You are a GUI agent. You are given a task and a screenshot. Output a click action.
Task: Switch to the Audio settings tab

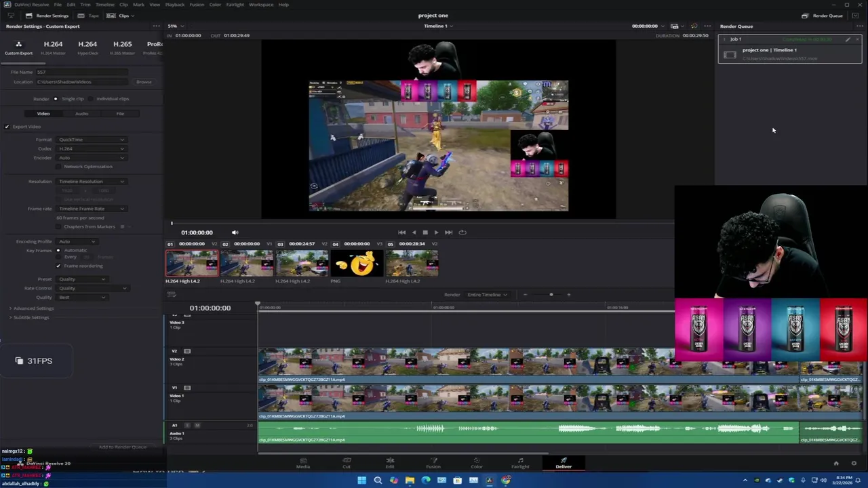[81, 114]
